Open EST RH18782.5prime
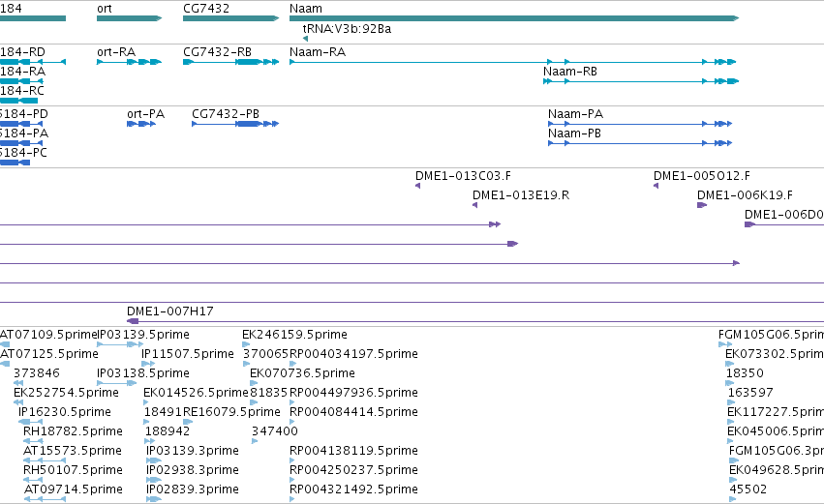 click(x=73, y=431)
